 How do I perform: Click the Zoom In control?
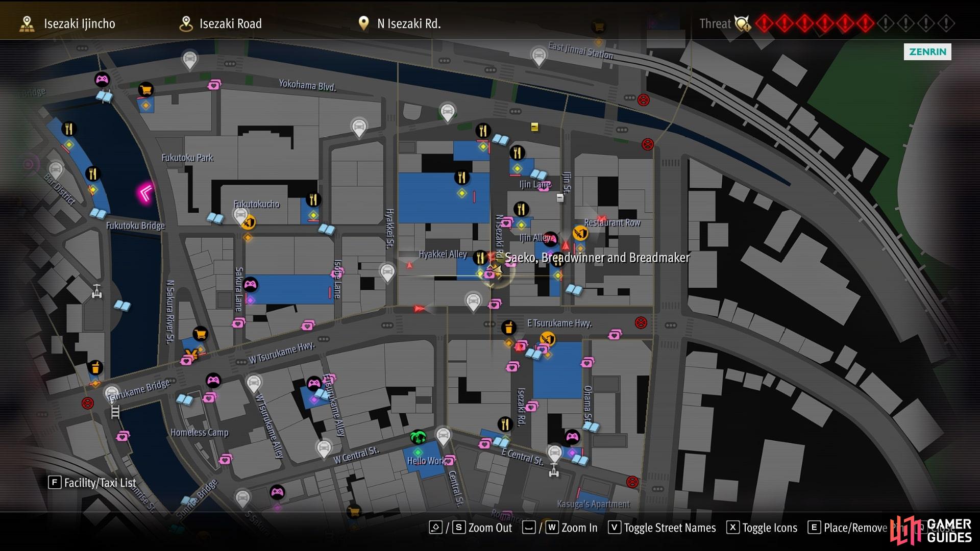[x=560, y=528]
